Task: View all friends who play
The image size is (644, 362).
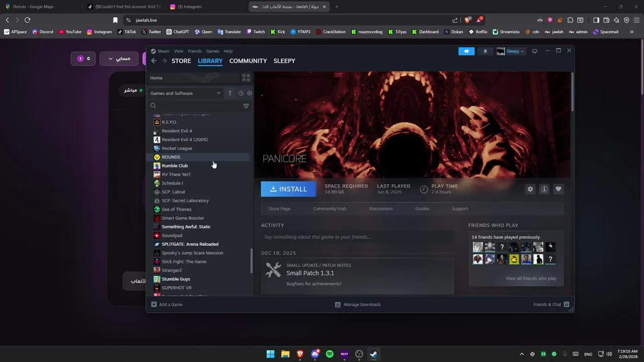Action: point(531,279)
